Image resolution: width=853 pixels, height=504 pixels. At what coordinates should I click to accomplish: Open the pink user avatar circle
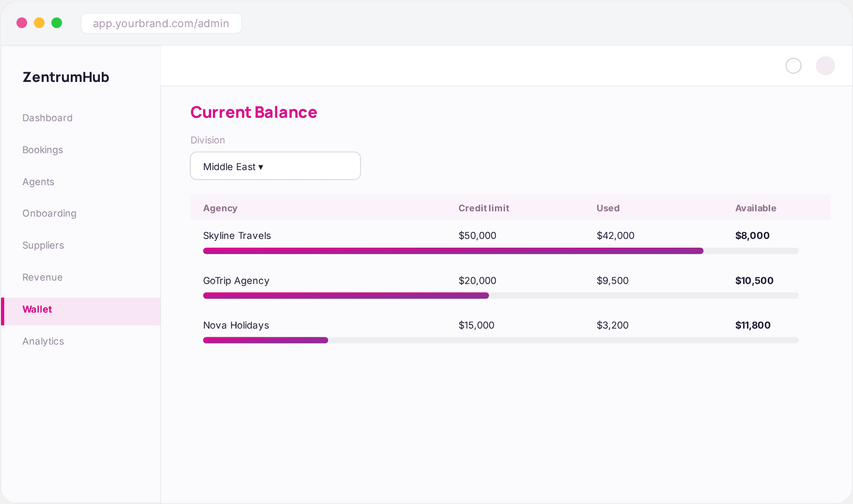tap(825, 66)
